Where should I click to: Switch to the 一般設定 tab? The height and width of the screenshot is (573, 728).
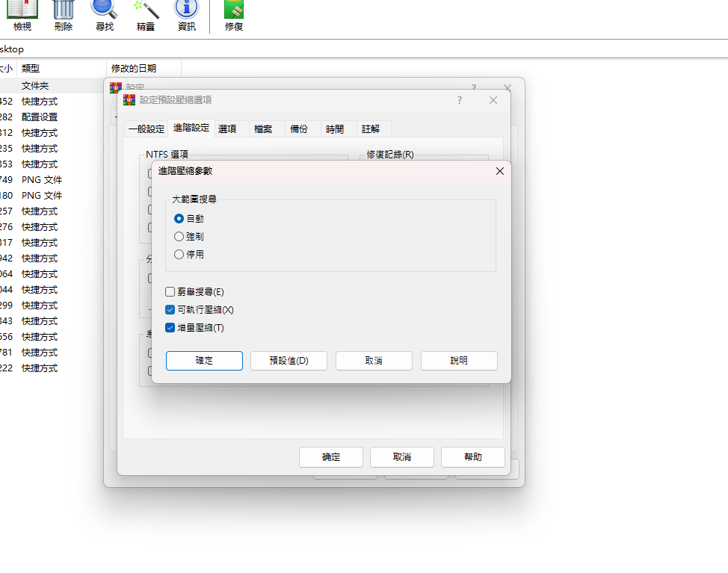(146, 129)
